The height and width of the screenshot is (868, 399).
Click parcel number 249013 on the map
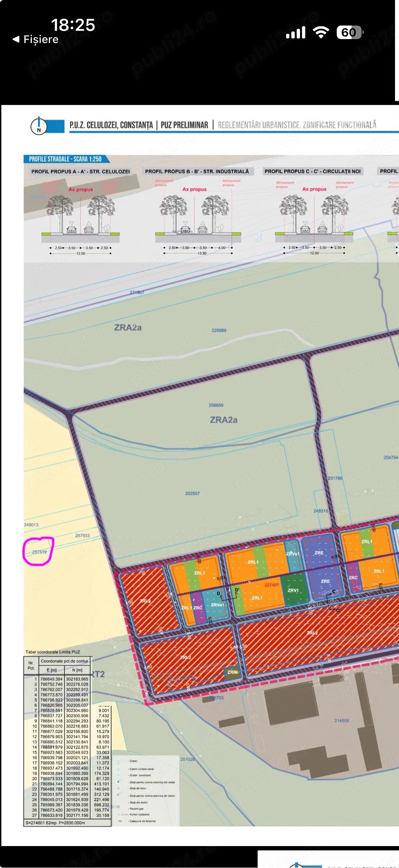coord(31,525)
